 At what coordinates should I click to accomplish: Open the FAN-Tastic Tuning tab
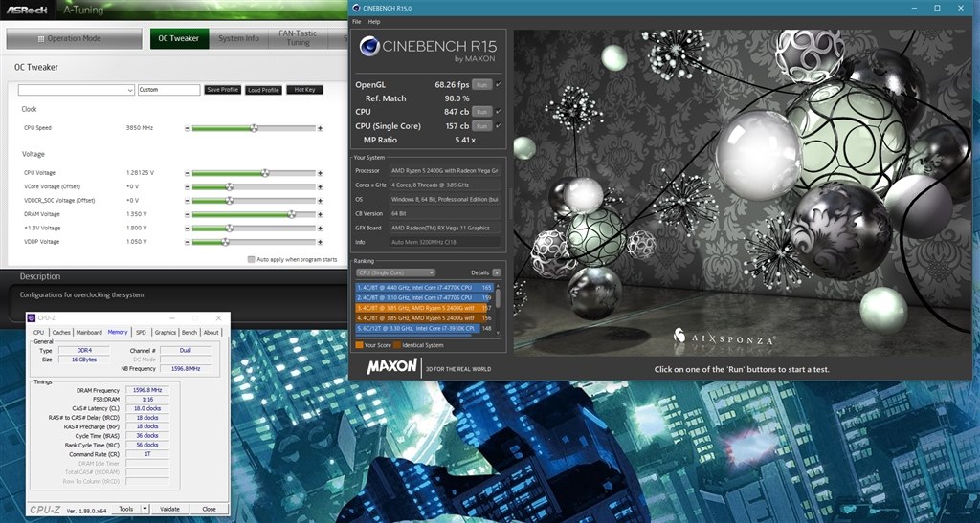pos(298,38)
